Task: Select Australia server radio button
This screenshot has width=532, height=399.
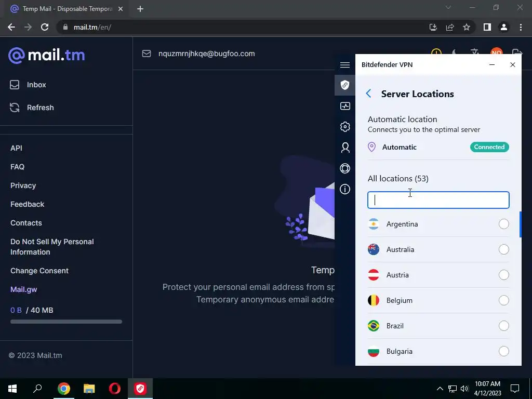Action: point(504,249)
